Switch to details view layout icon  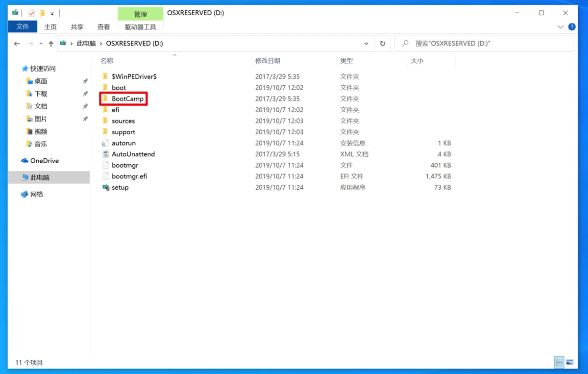(x=559, y=362)
